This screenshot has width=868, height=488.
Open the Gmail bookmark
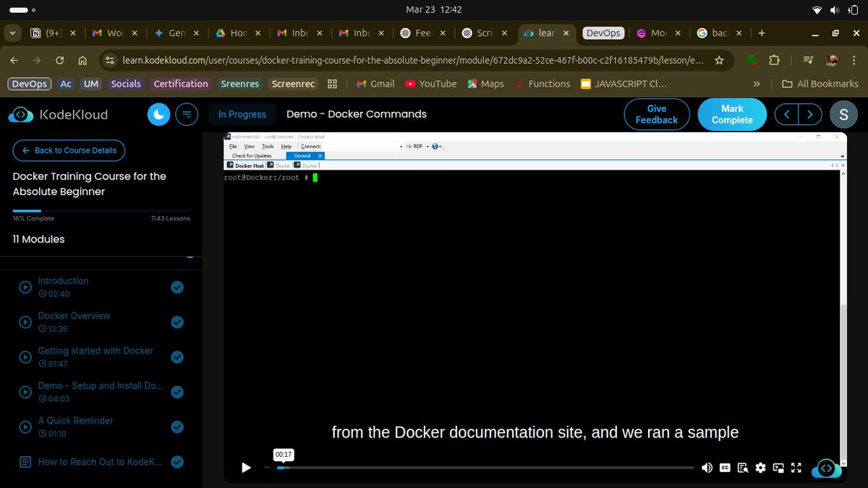pos(375,84)
